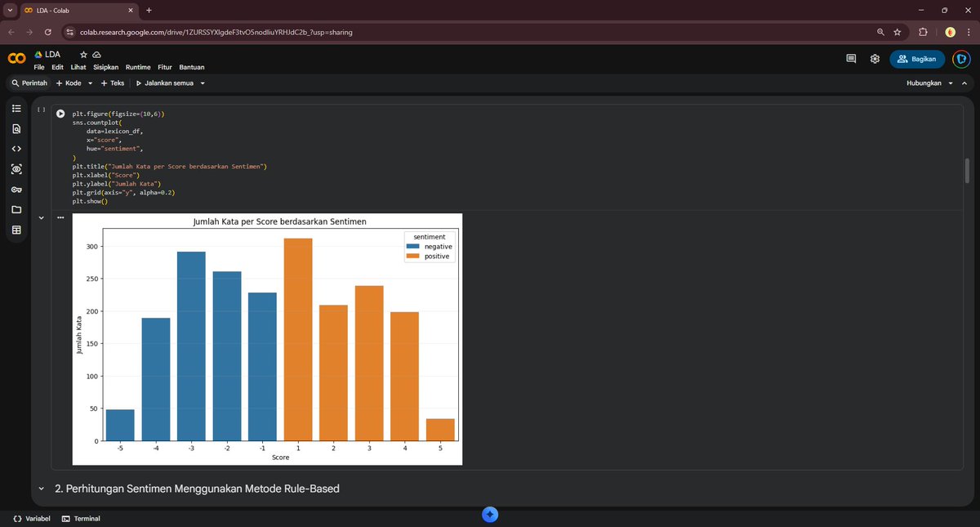Open browser extensions puzzle icon
This screenshot has height=527, width=980.
click(923, 32)
